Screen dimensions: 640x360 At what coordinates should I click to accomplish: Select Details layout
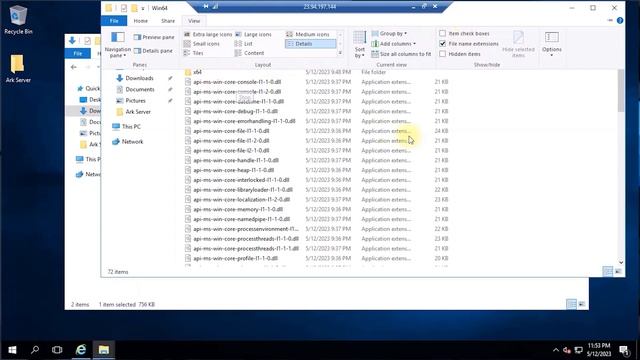click(311, 44)
